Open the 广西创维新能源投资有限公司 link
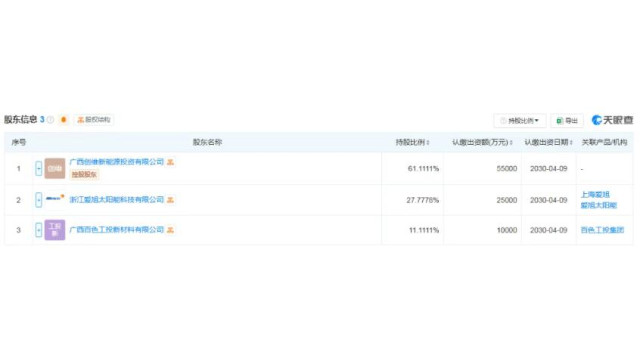Image resolution: width=640 pixels, height=360 pixels. (x=117, y=162)
